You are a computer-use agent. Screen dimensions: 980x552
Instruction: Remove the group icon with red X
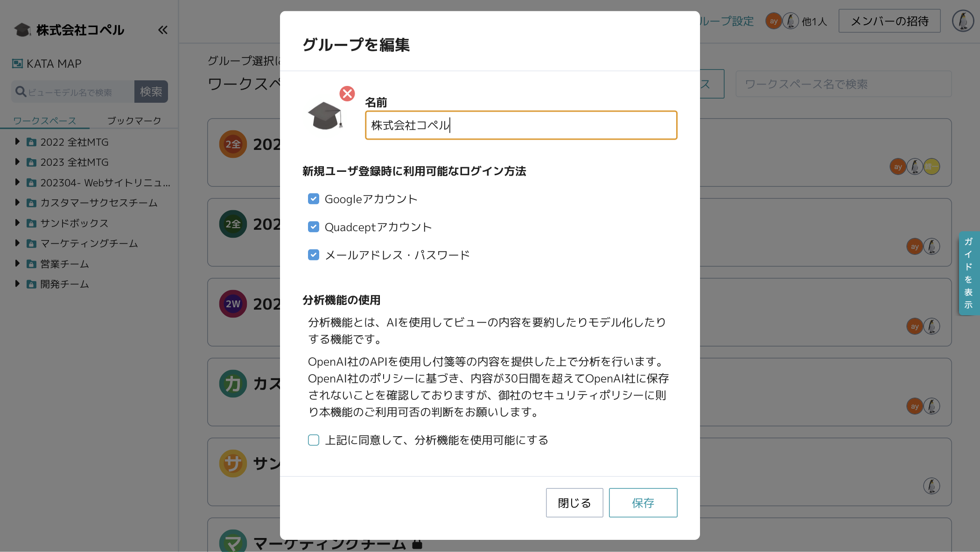(x=347, y=93)
